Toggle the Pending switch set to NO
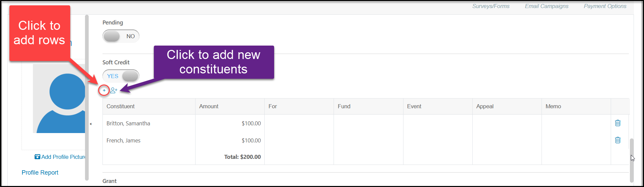This screenshot has height=187, width=644. [x=121, y=36]
